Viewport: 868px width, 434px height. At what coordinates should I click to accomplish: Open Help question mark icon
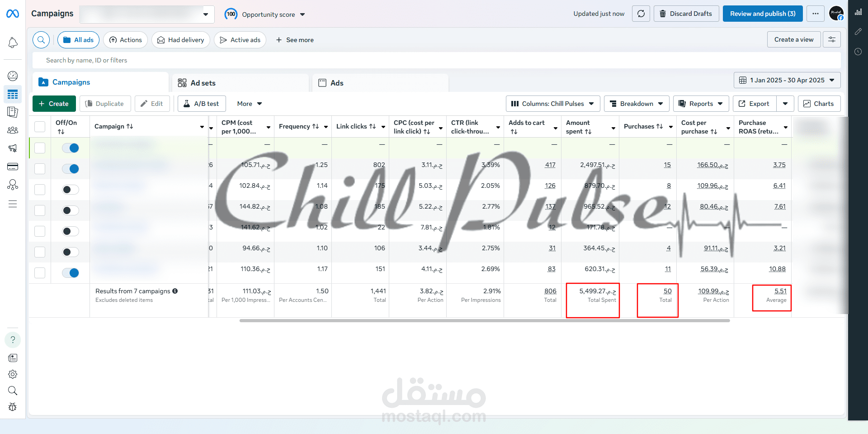(x=13, y=340)
